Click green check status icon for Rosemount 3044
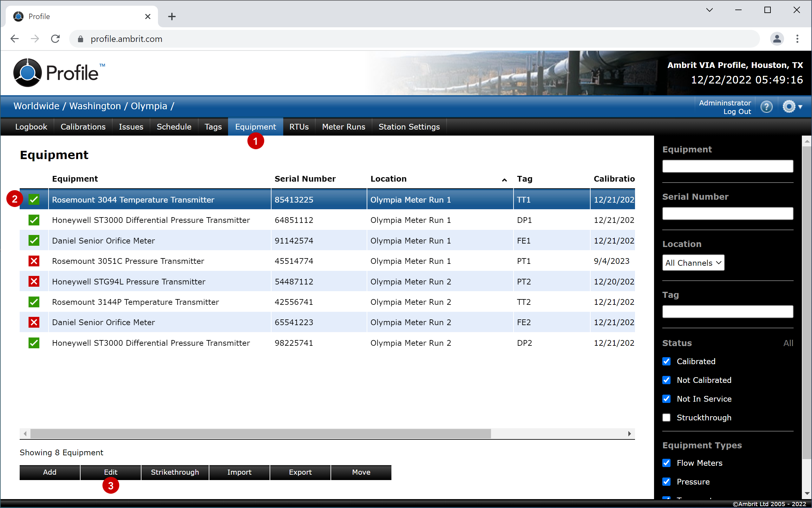This screenshot has width=812, height=508. pos(34,200)
